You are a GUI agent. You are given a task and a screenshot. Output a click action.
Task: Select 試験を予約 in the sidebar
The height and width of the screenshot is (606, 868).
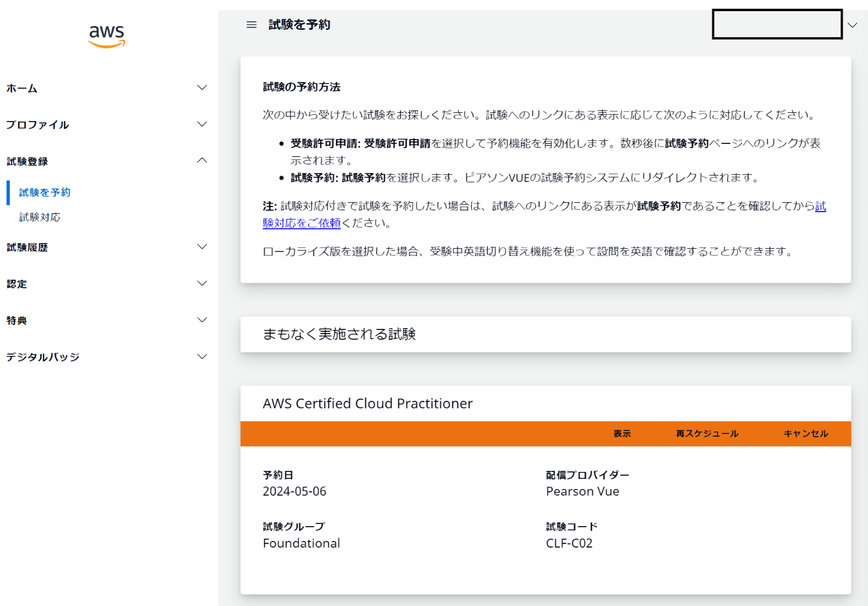pos(45,192)
